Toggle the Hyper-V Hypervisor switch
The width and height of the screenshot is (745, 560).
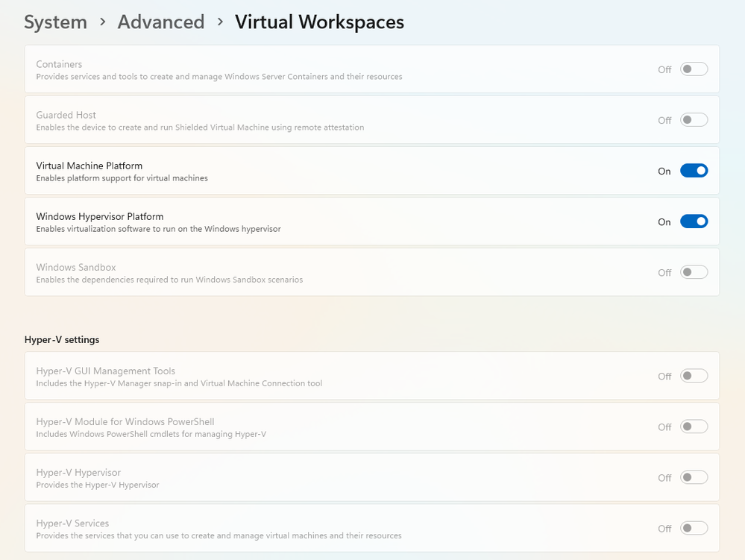(x=694, y=478)
